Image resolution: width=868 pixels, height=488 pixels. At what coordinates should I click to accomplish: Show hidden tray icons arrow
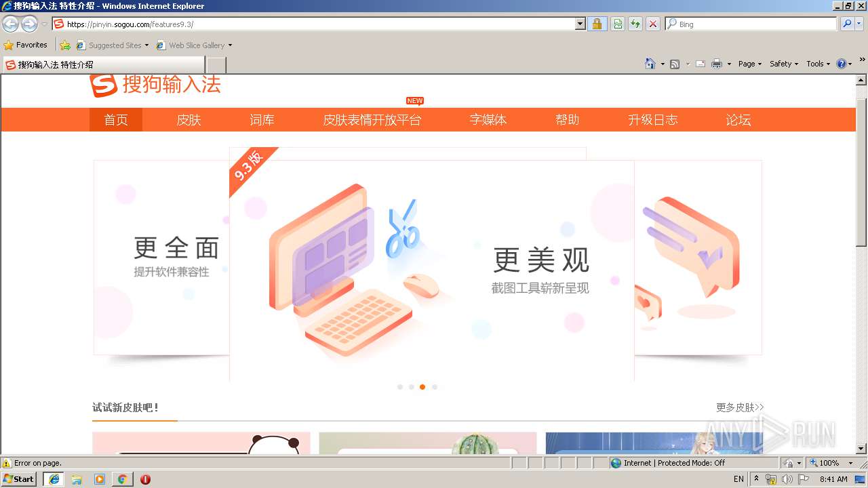click(757, 479)
